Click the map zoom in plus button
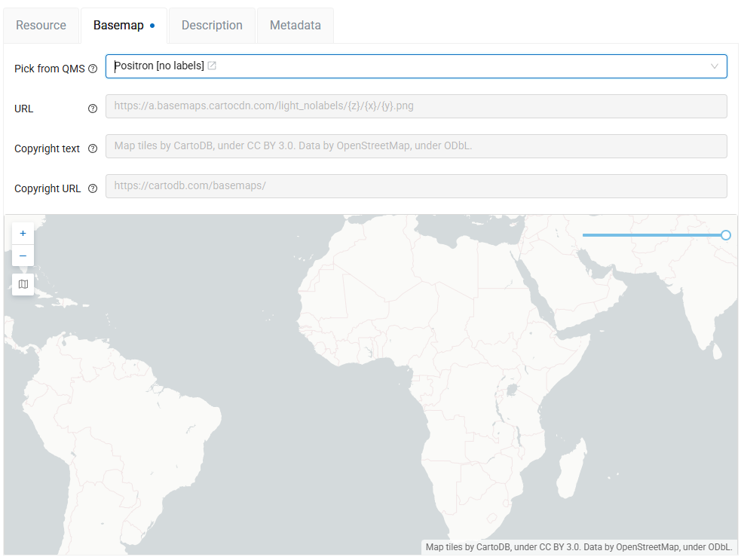The width and height of the screenshot is (741, 560). pyautogui.click(x=23, y=234)
